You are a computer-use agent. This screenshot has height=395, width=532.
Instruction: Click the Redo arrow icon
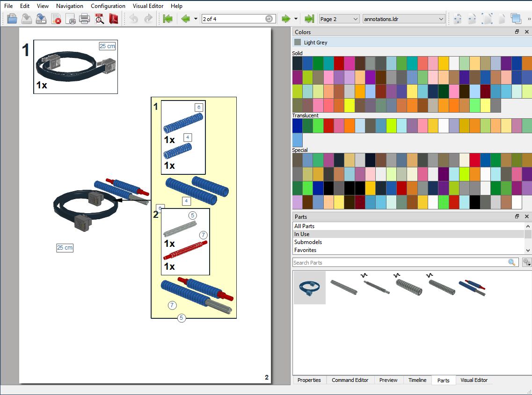pyautogui.click(x=148, y=19)
